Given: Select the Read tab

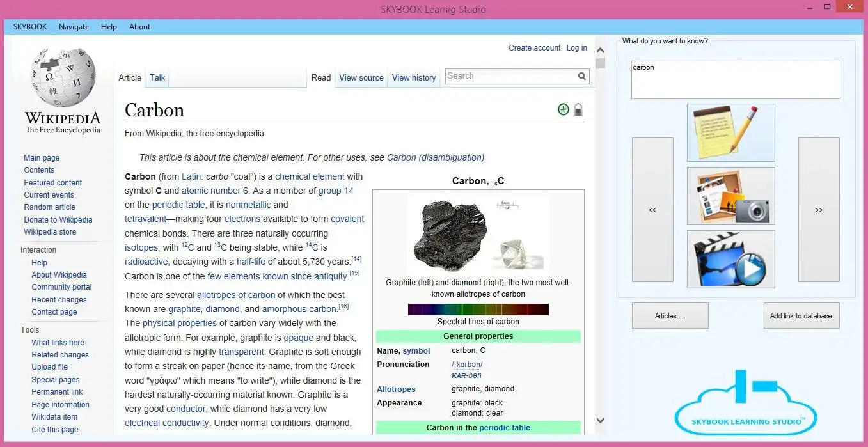Looking at the screenshot, I should [321, 77].
